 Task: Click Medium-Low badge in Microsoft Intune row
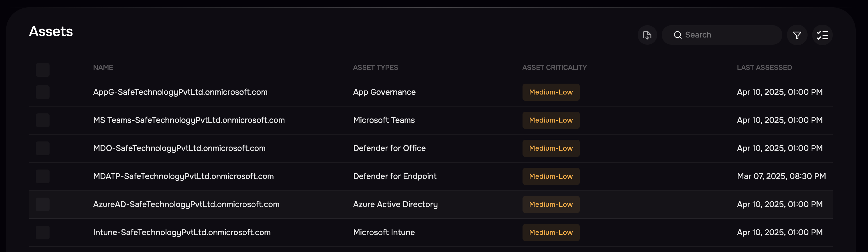tap(551, 233)
